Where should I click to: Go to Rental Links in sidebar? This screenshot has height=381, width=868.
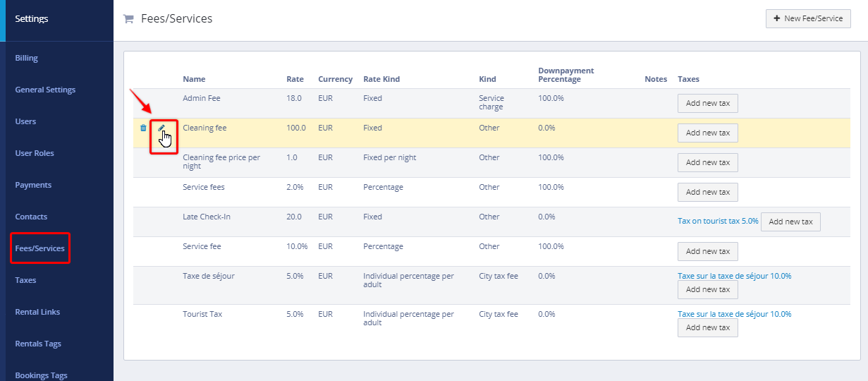[x=37, y=312]
